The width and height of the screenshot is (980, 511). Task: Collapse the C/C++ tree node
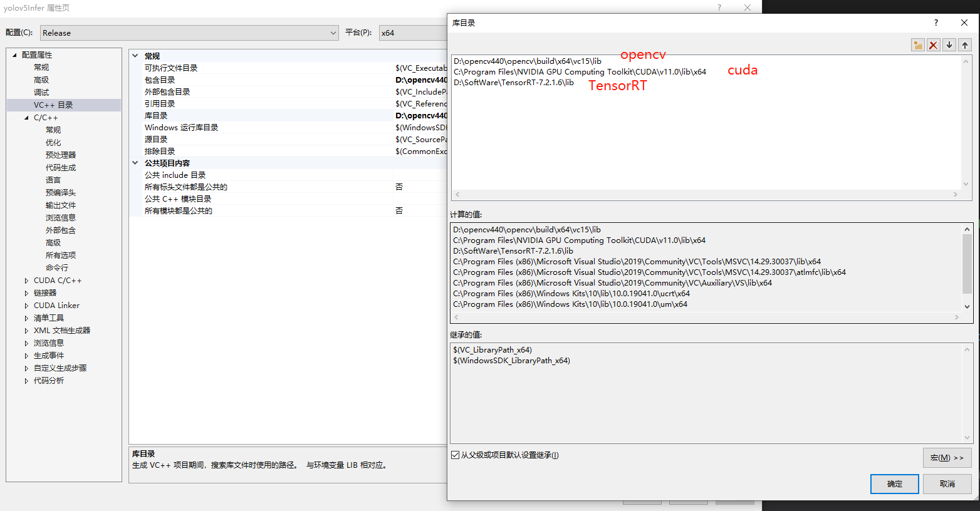[x=26, y=118]
